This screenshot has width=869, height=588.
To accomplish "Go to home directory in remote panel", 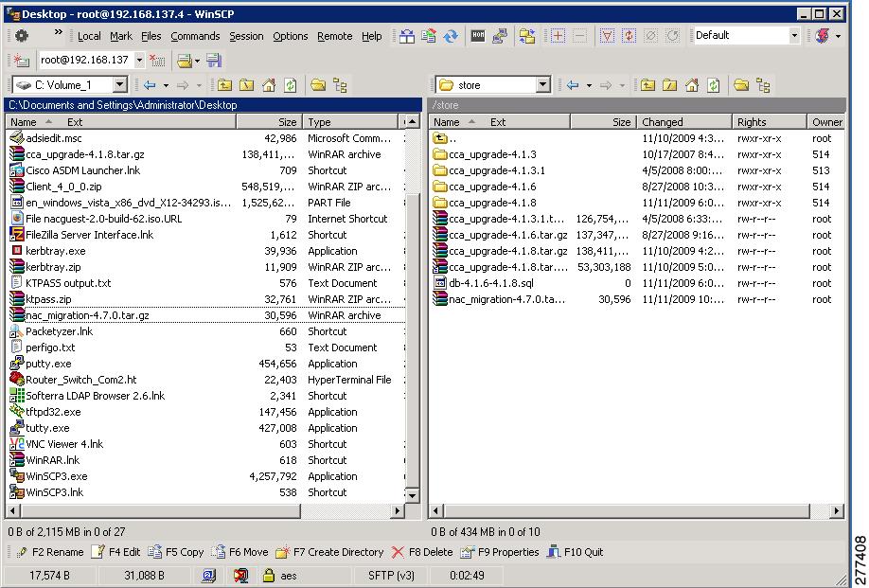I will coord(692,85).
